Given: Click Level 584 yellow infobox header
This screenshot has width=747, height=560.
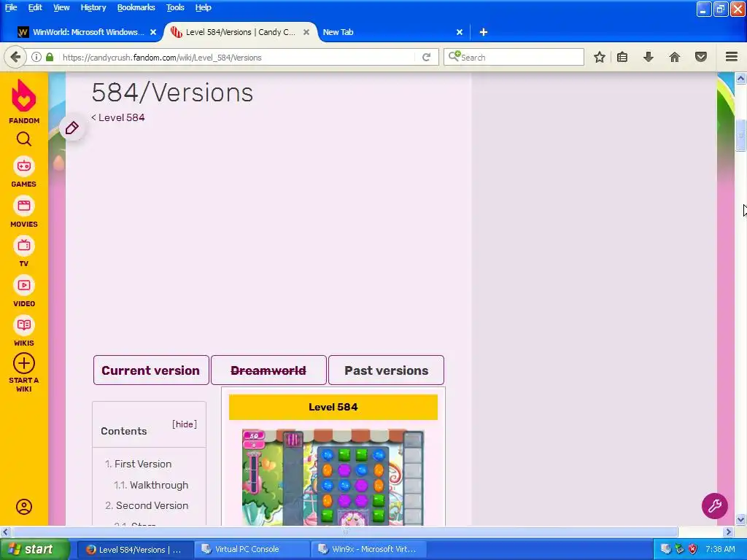Looking at the screenshot, I should coord(333,407).
